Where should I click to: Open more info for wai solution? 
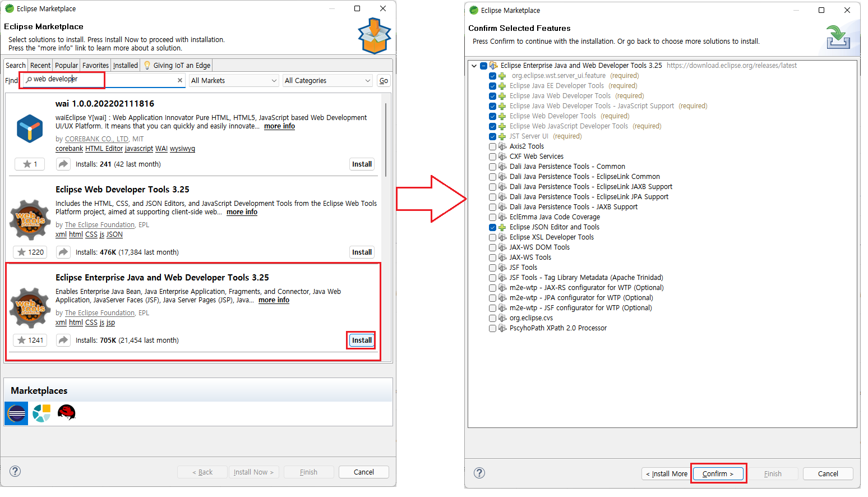pos(279,126)
